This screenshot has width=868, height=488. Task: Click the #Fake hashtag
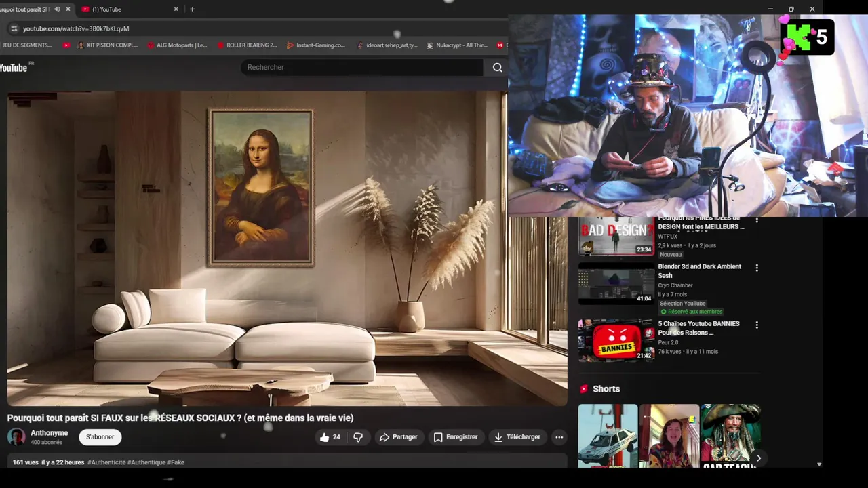pyautogui.click(x=176, y=462)
